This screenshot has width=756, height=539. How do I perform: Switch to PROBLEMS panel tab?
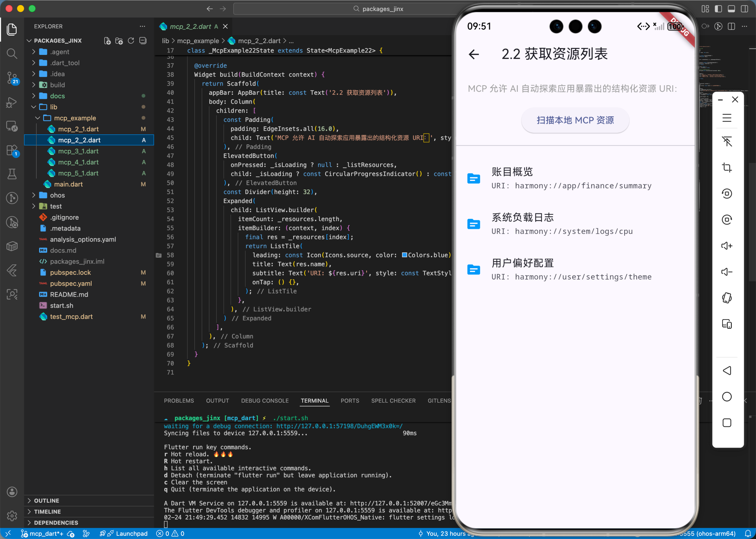pos(179,401)
